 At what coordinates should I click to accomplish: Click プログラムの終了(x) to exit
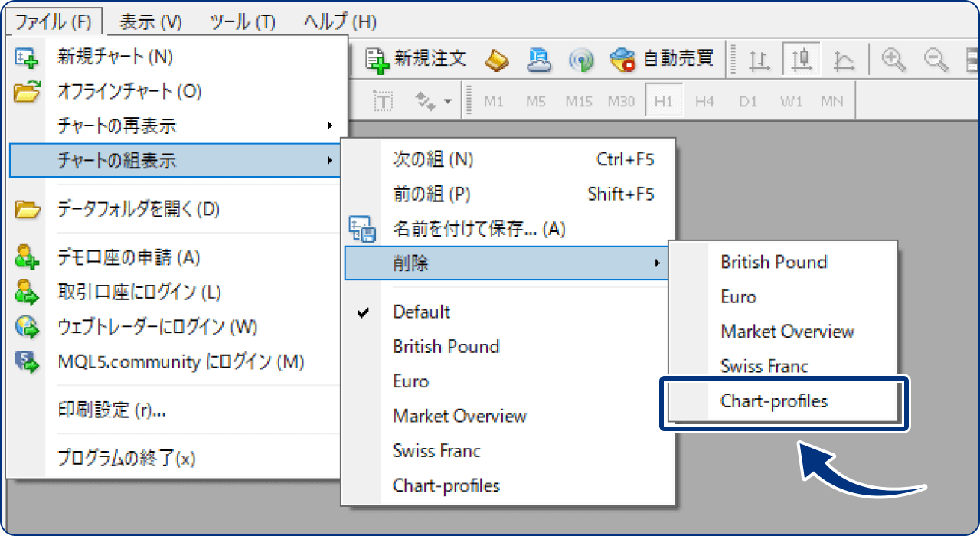pyautogui.click(x=126, y=459)
